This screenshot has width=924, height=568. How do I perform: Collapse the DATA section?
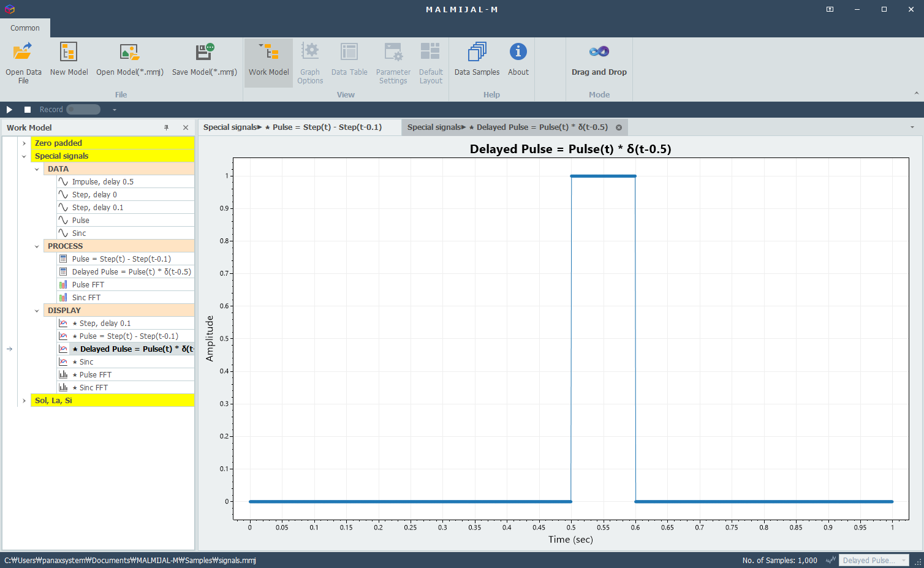tap(37, 169)
